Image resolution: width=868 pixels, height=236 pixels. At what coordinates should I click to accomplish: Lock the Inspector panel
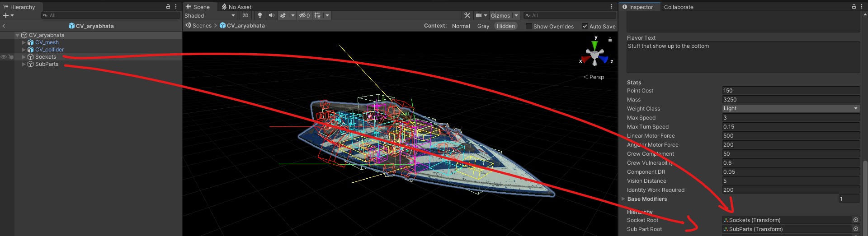[x=854, y=7]
